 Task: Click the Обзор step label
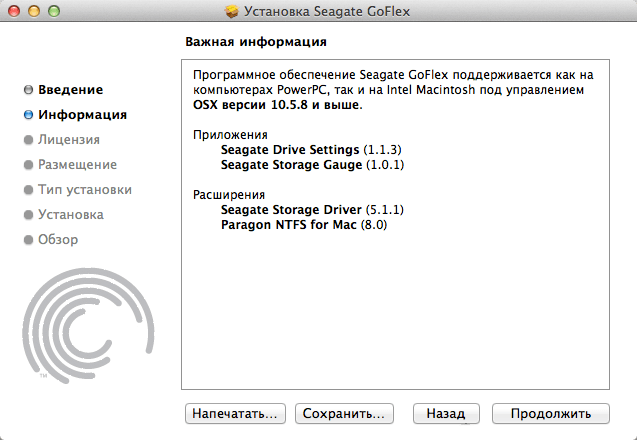pyautogui.click(x=58, y=240)
